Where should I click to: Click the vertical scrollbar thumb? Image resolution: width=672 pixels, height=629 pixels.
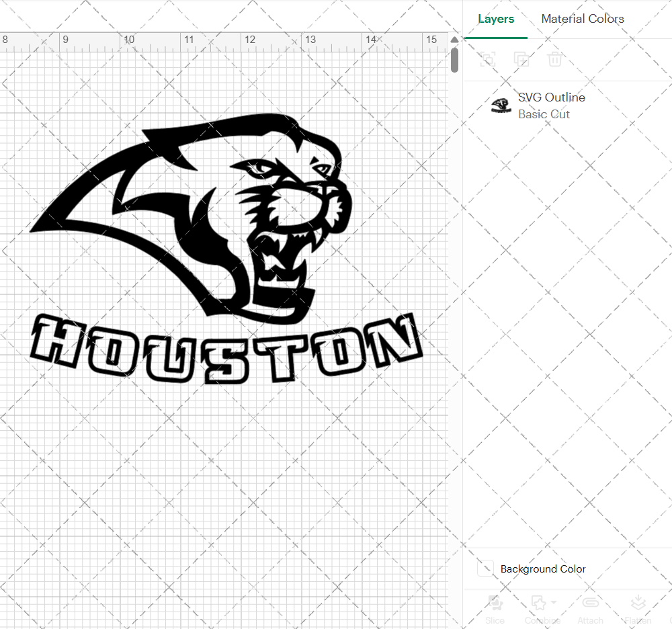(455, 60)
